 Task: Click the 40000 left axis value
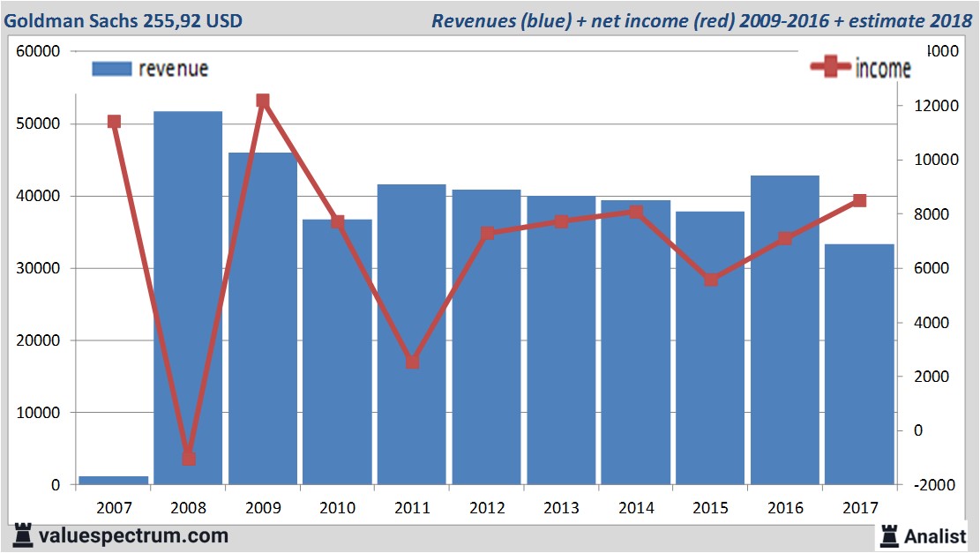[38, 196]
